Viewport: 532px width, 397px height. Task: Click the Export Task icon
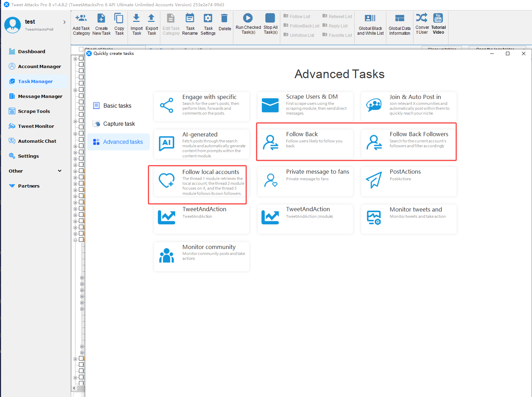pos(152,24)
